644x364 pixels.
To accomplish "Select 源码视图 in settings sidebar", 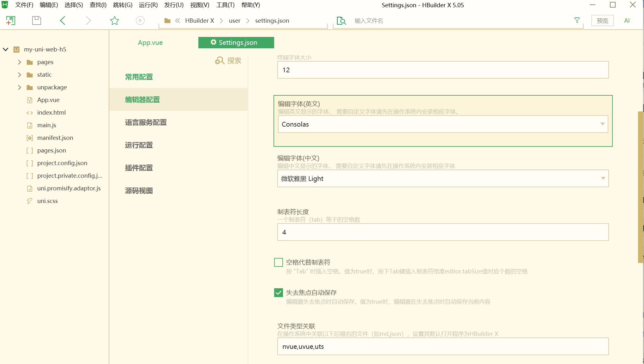I will [139, 191].
